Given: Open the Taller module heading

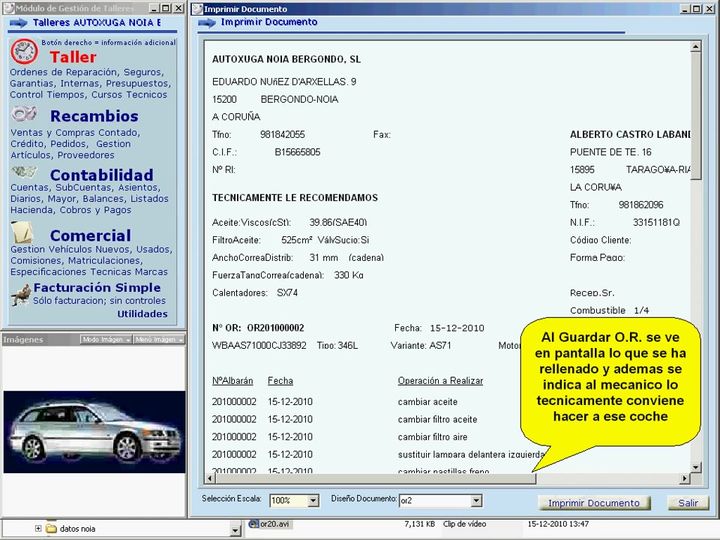Looking at the screenshot, I should pos(73,57).
